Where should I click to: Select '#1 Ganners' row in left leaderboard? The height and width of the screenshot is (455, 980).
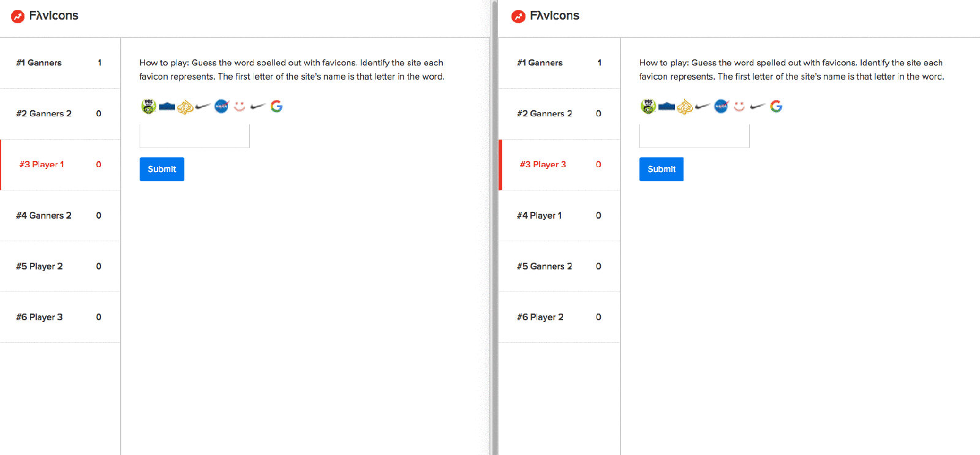(x=60, y=63)
